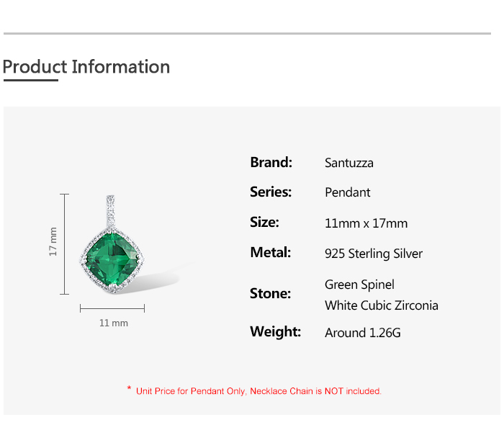504x443 pixels.
Task: Select the Size: label
Action: coord(264,222)
